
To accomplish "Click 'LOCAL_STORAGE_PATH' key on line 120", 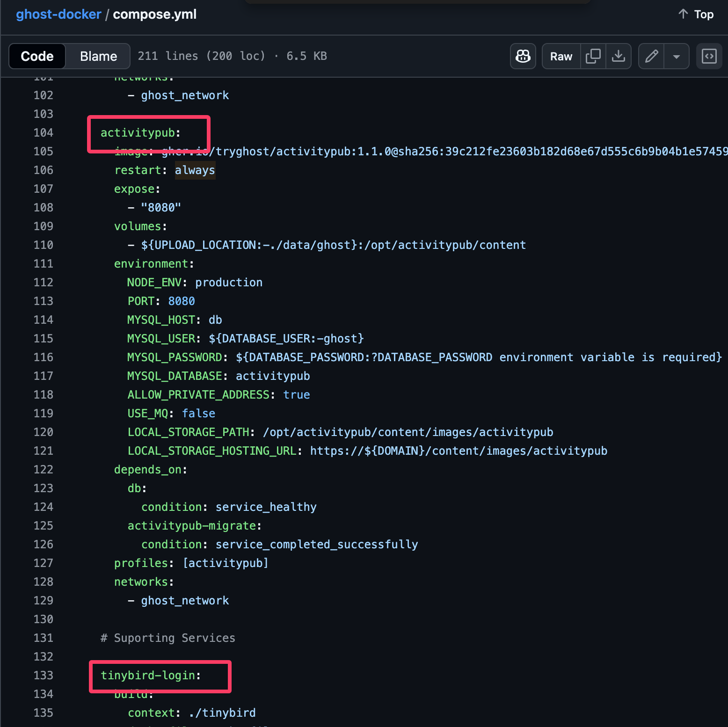I will (x=188, y=432).
